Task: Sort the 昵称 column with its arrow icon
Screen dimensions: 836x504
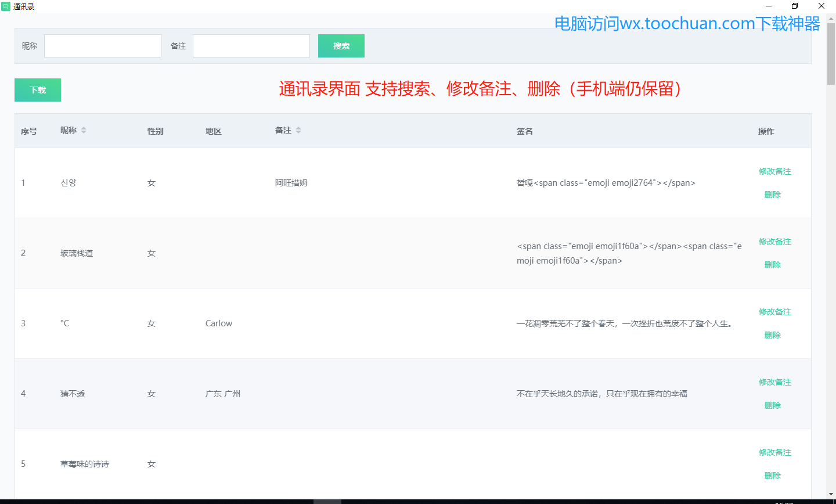Action: pos(84,130)
